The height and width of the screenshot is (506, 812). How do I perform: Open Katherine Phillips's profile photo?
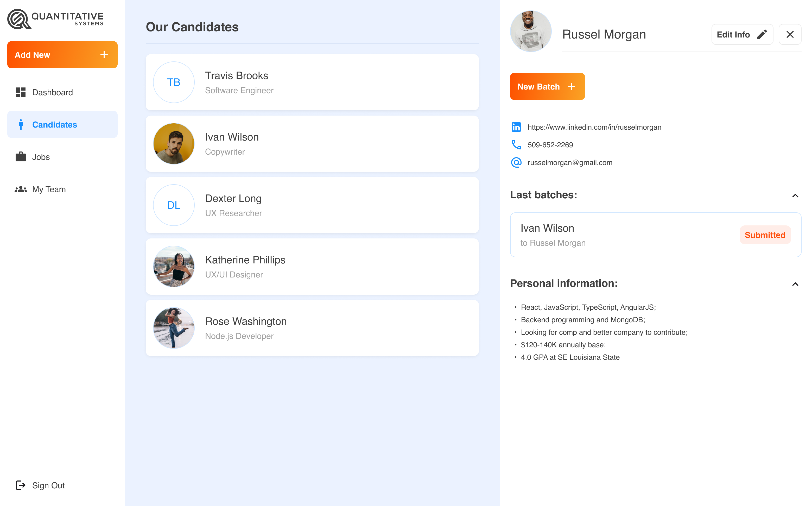[174, 266]
